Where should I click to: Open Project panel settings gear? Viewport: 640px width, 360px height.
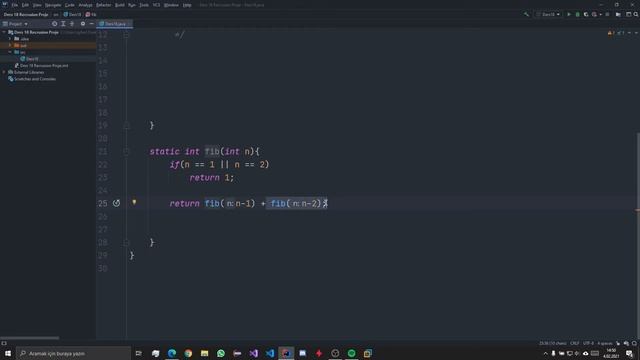tap(83, 24)
